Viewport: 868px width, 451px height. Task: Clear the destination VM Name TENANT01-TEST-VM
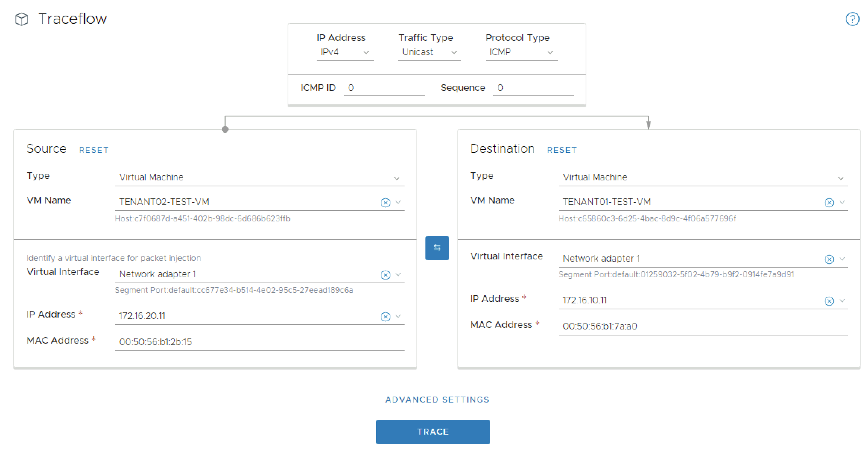tap(829, 202)
